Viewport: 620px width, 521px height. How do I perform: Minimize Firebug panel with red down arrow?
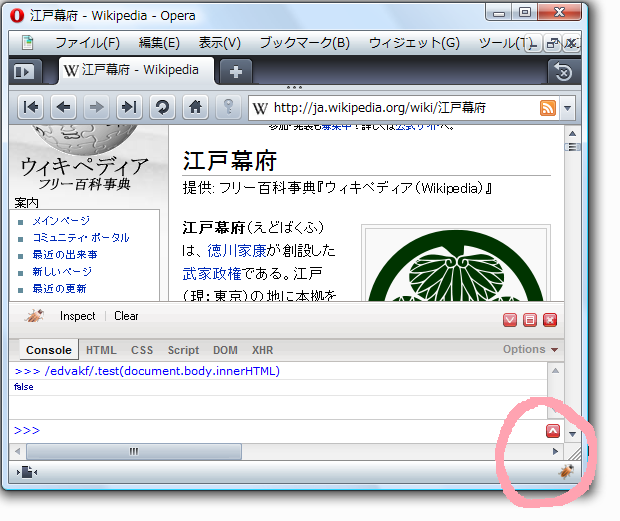tap(510, 320)
